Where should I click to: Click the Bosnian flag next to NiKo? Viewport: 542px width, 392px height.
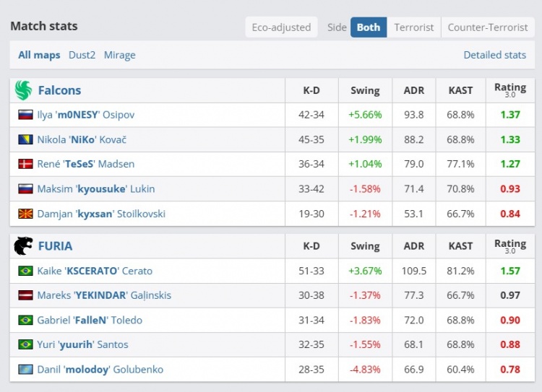(x=25, y=139)
